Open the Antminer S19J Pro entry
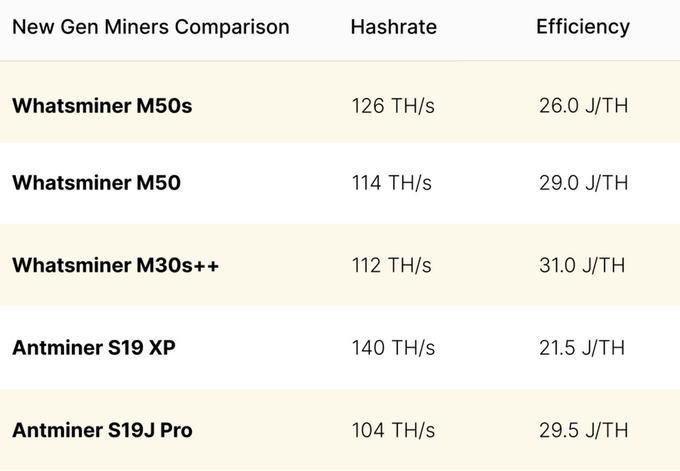This screenshot has height=471, width=680. point(102,430)
